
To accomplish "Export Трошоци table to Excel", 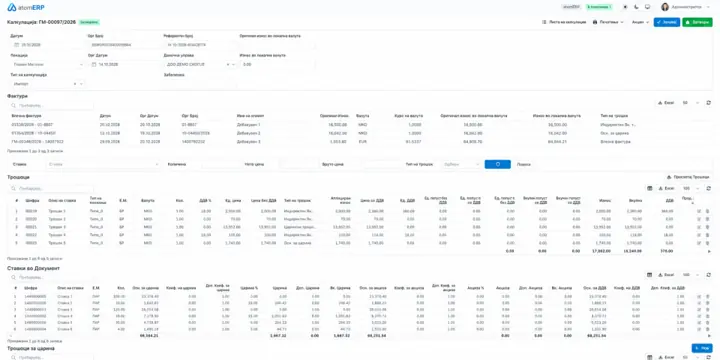I will point(666,188).
